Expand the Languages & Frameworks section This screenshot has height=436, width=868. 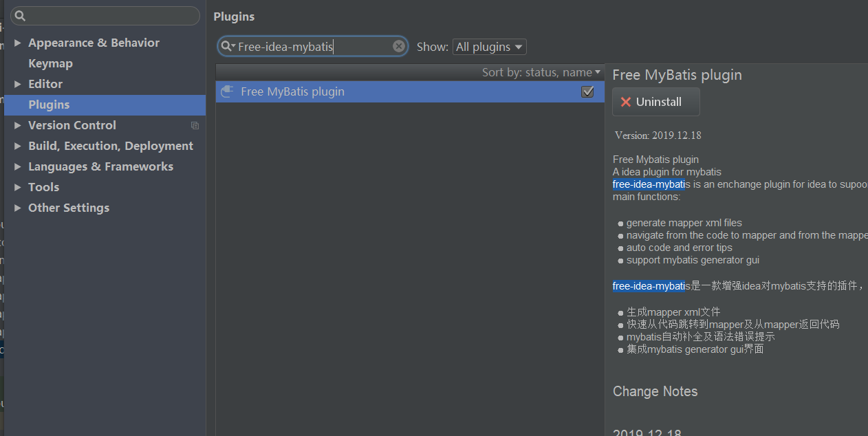[x=18, y=166]
